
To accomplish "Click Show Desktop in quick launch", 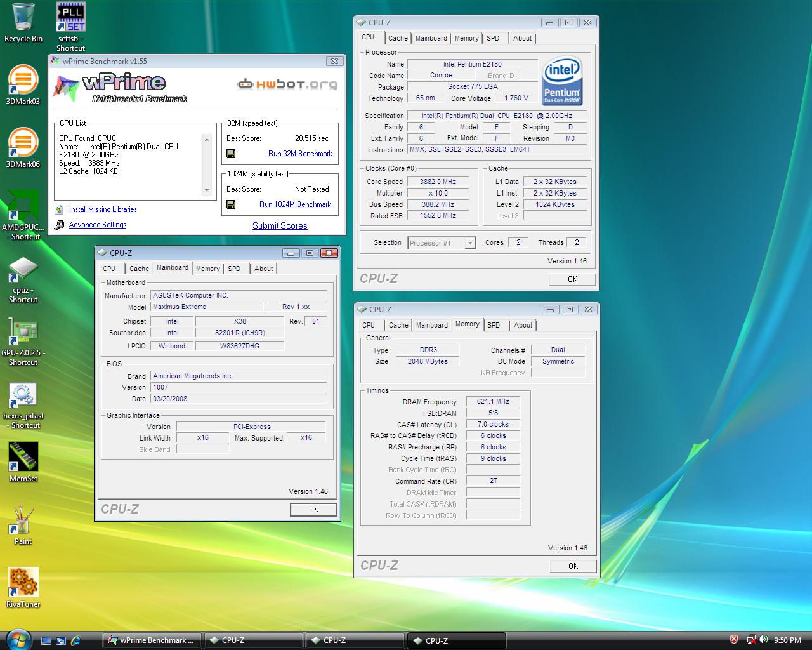I will 46,640.
